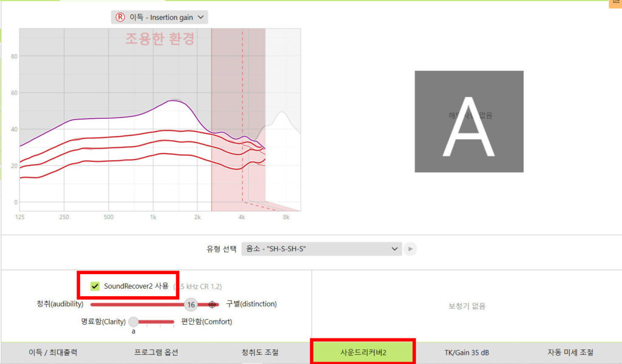The height and width of the screenshot is (364, 622).
Task: Click the audibility slider handle showing 16
Action: [191, 305]
